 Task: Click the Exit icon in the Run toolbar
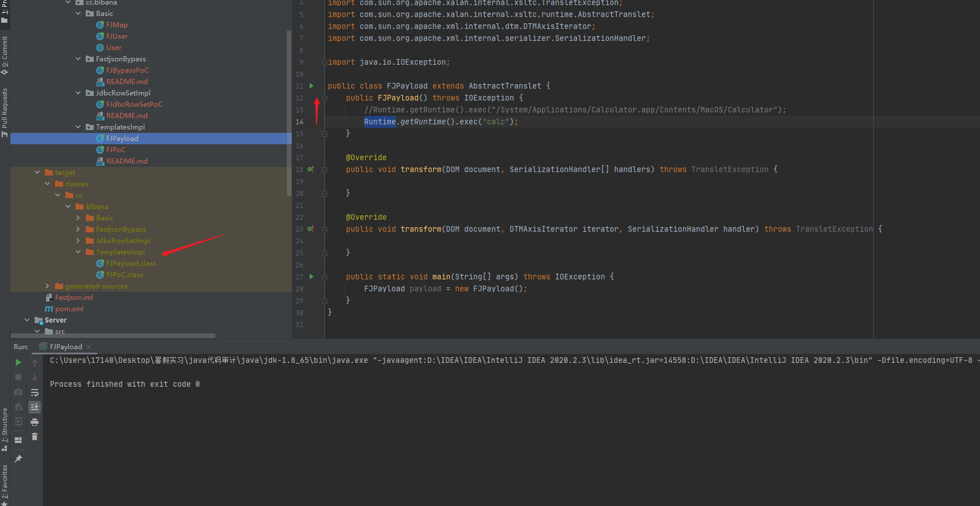tap(18, 421)
